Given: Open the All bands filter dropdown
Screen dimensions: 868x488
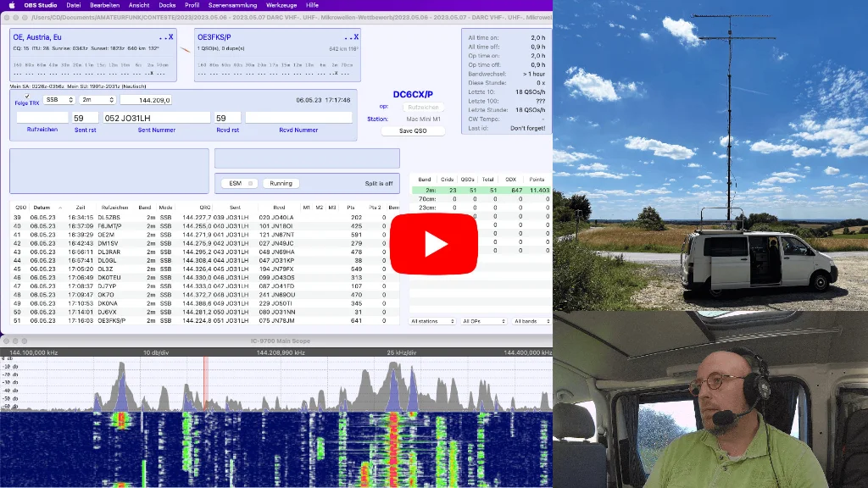Looking at the screenshot, I should [x=531, y=321].
